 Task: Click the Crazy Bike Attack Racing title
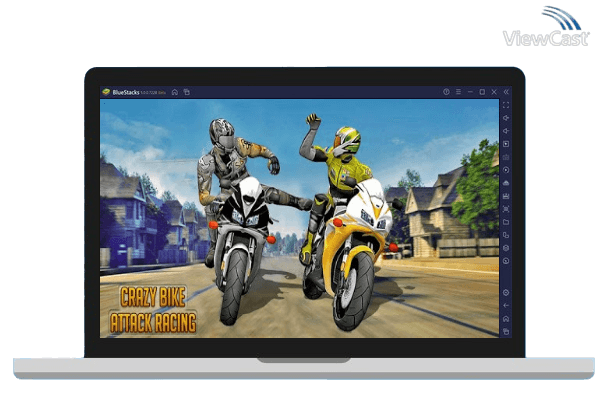pyautogui.click(x=153, y=310)
